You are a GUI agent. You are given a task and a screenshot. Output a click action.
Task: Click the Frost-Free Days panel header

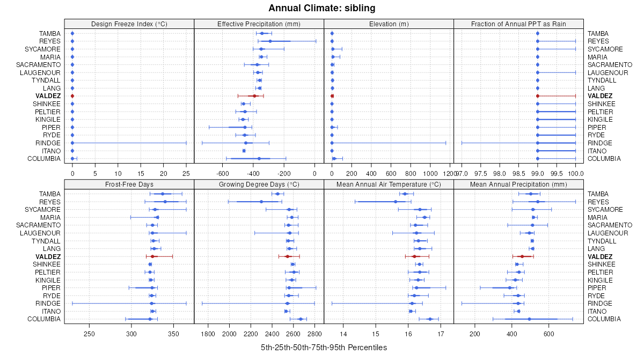129,184
